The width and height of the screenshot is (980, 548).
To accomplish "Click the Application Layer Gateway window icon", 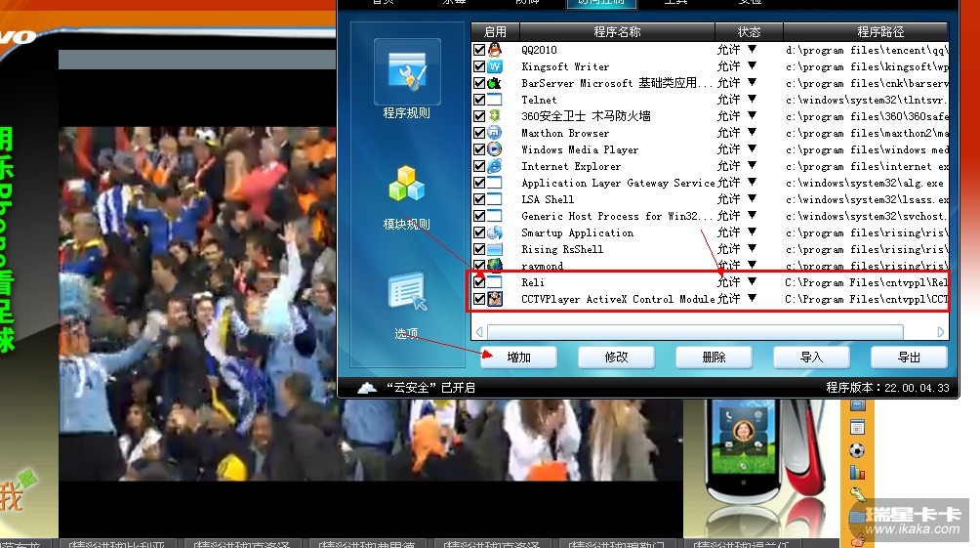I will pos(494,183).
